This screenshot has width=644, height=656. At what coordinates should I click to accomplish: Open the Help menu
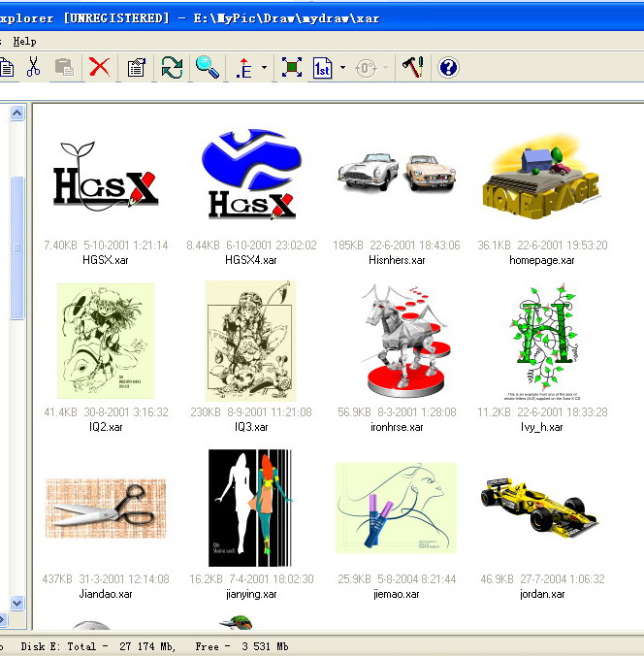(24, 42)
